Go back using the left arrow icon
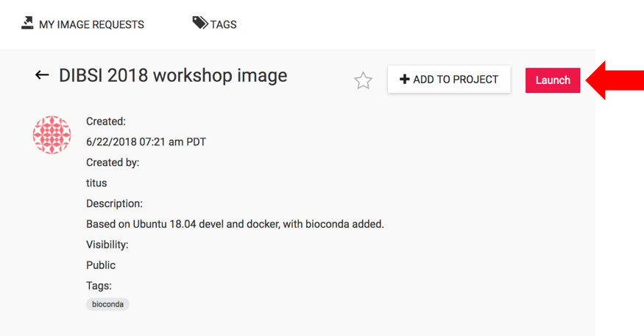 click(x=42, y=75)
